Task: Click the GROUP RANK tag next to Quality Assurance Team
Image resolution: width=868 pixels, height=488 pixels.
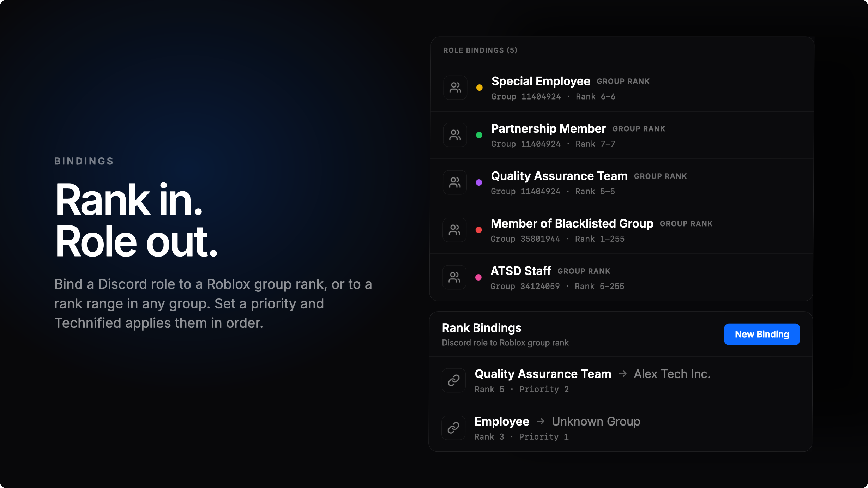Action: point(661,176)
